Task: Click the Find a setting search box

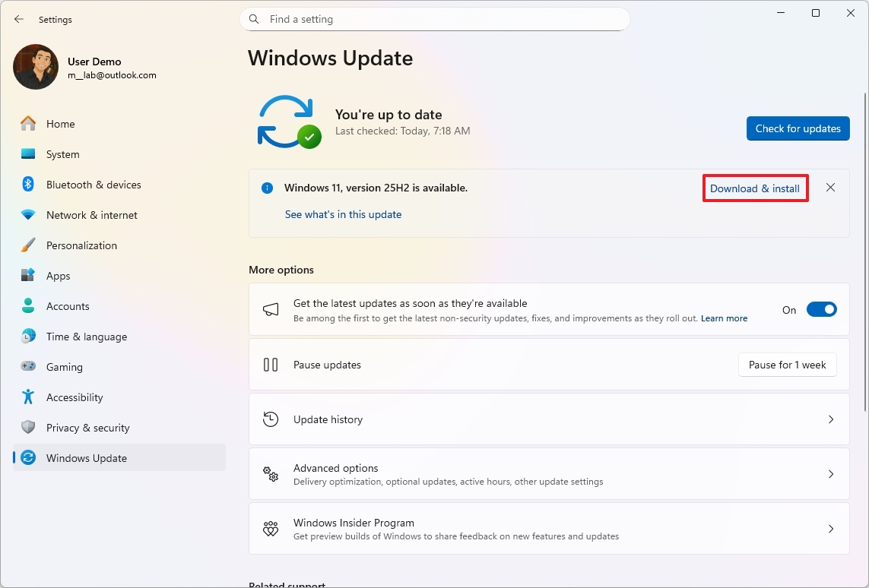Action: tap(435, 20)
